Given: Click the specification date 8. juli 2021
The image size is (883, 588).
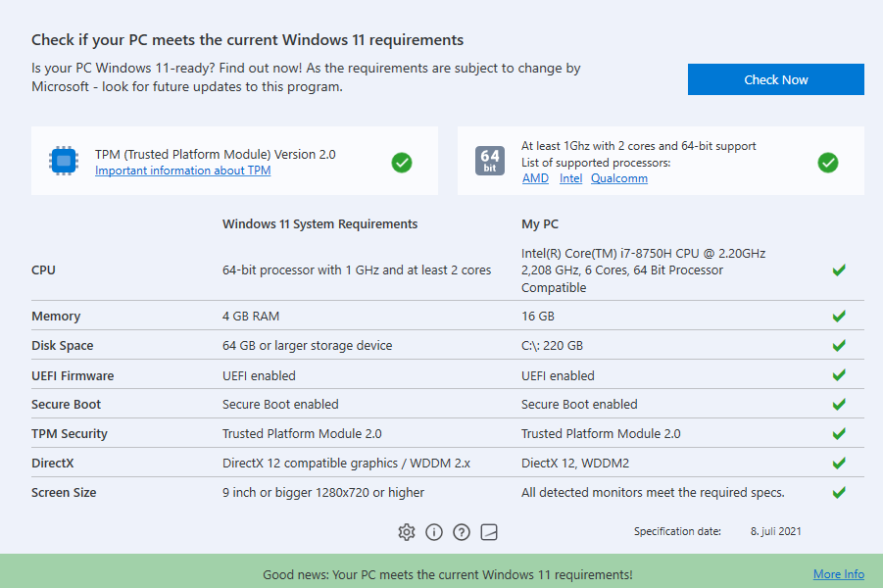Looking at the screenshot, I should coord(775,531).
